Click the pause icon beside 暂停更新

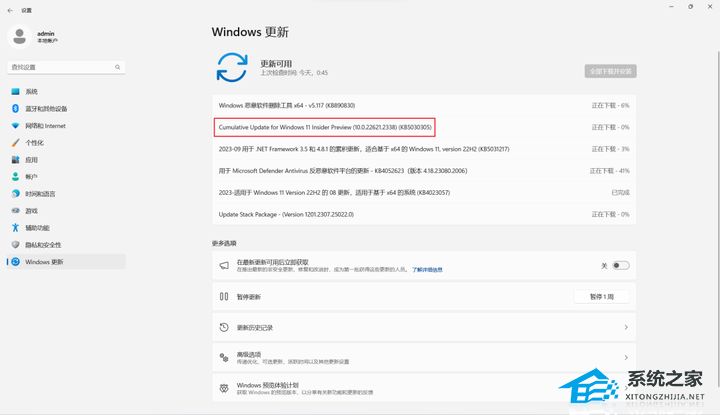point(224,297)
